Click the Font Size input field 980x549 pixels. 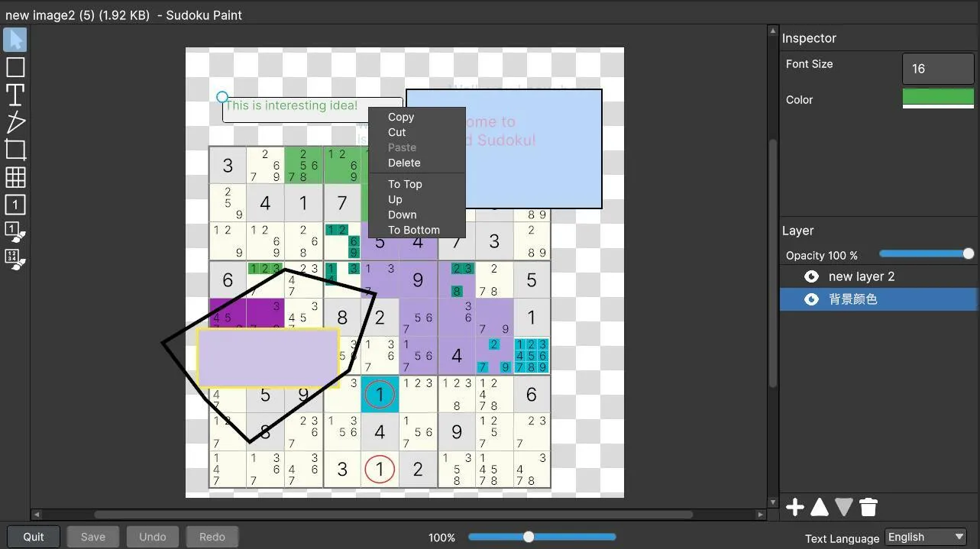click(x=938, y=69)
